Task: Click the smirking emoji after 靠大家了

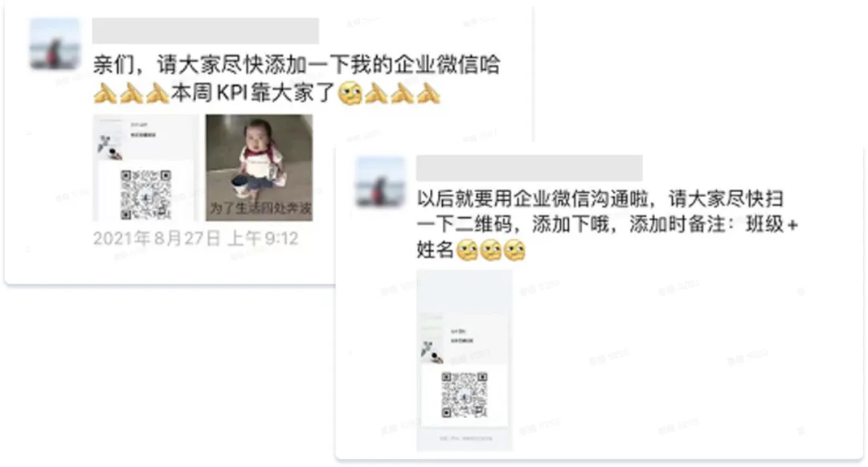Action: (350, 93)
